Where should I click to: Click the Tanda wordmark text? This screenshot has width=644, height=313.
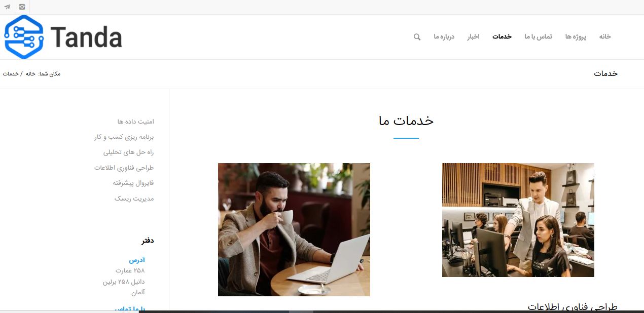[x=86, y=37]
